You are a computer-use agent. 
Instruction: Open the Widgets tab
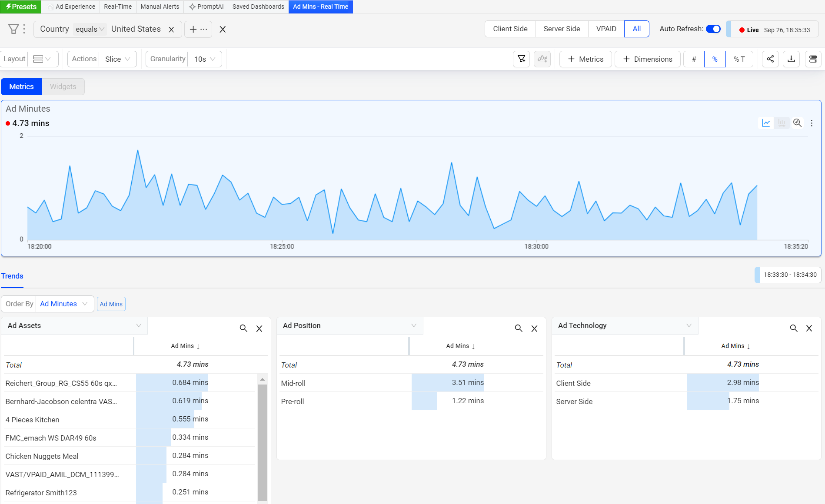coord(63,86)
